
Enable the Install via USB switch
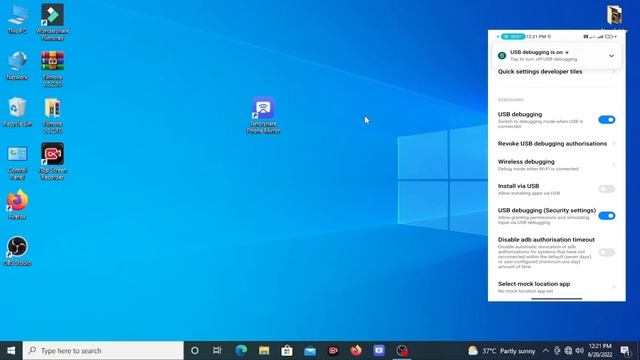pyautogui.click(x=607, y=189)
